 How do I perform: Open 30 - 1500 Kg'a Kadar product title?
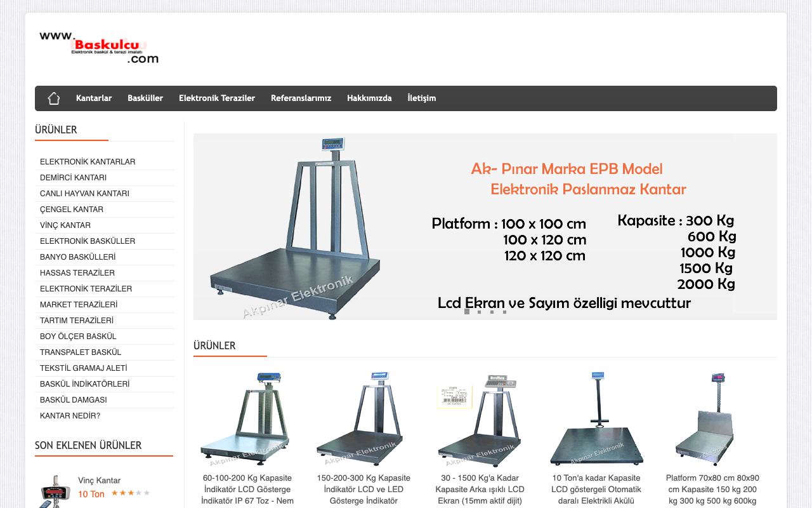pos(480,490)
